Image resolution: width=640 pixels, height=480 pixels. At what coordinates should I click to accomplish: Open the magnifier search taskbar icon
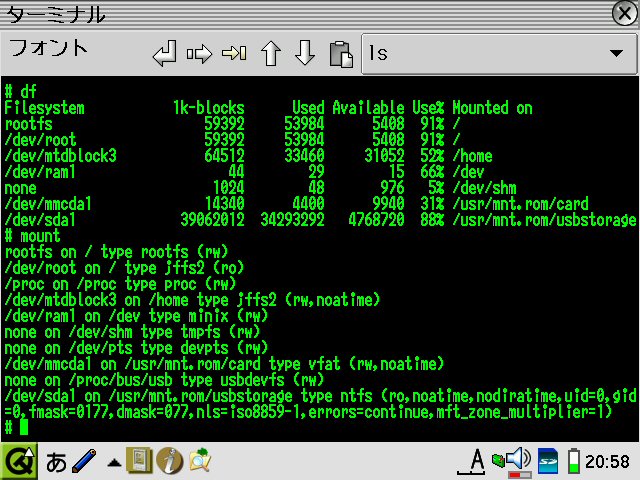coord(200,461)
